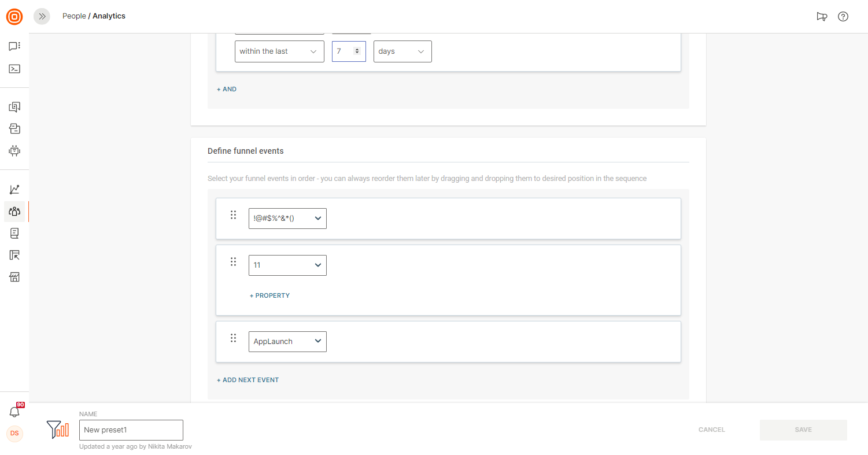The width and height of the screenshot is (868, 455).
Task: Open the People sidebar icon
Action: tap(14, 212)
